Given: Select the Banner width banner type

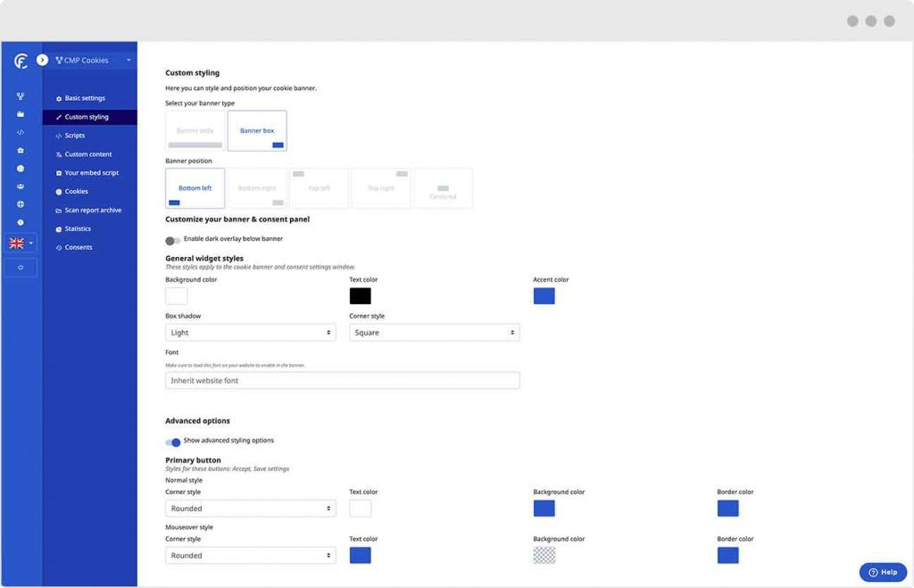Looking at the screenshot, I should click(194, 130).
